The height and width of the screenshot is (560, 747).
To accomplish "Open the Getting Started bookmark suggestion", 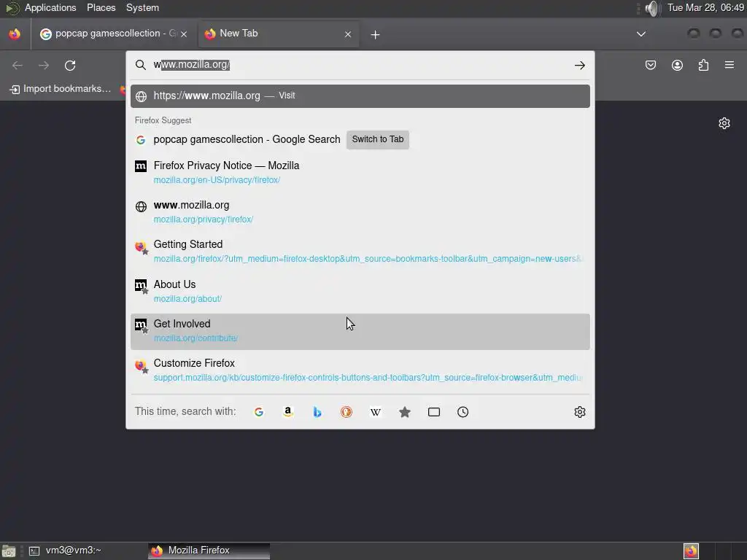I will [x=360, y=252].
